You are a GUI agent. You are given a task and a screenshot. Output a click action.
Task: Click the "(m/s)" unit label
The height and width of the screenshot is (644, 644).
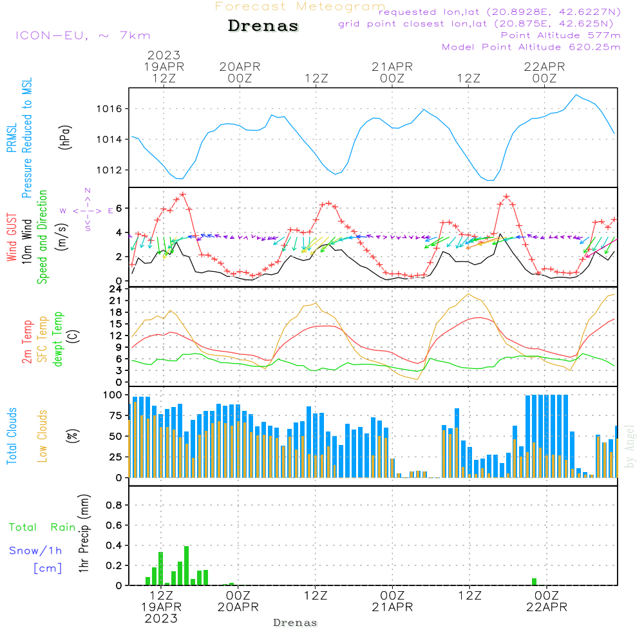click(x=62, y=237)
